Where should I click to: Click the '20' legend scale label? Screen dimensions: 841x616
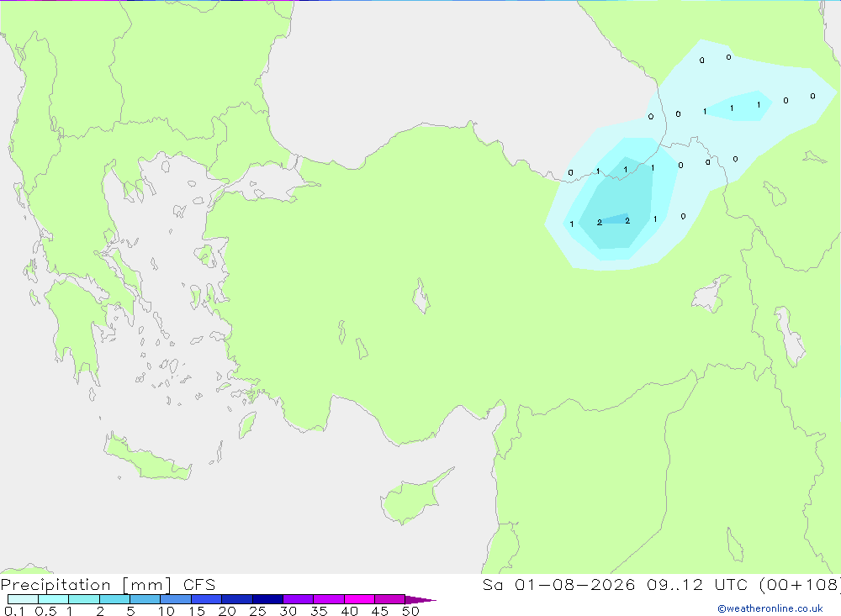[227, 611]
